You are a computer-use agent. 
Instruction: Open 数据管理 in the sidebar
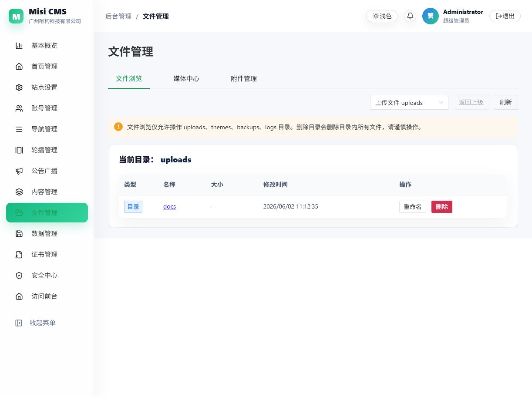(47, 234)
